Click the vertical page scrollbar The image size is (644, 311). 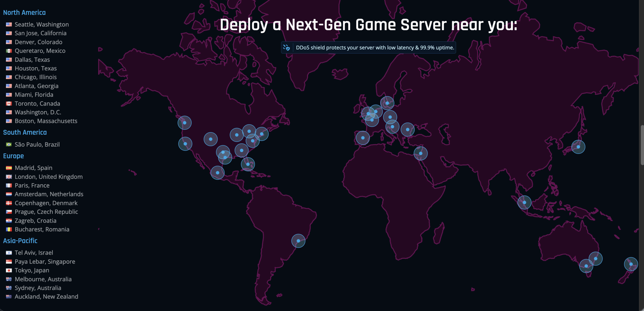pos(642,145)
